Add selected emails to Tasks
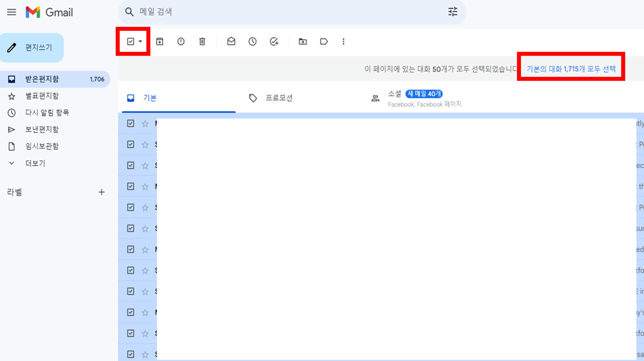 point(274,41)
